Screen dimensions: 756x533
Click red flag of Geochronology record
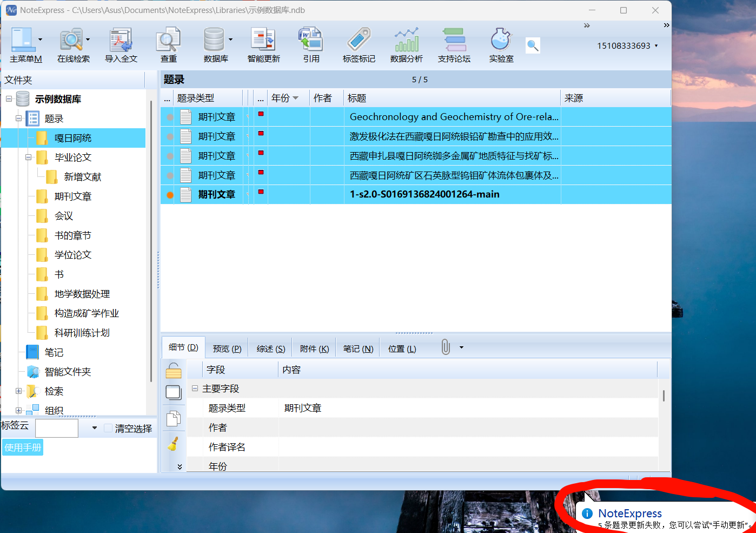point(261,114)
